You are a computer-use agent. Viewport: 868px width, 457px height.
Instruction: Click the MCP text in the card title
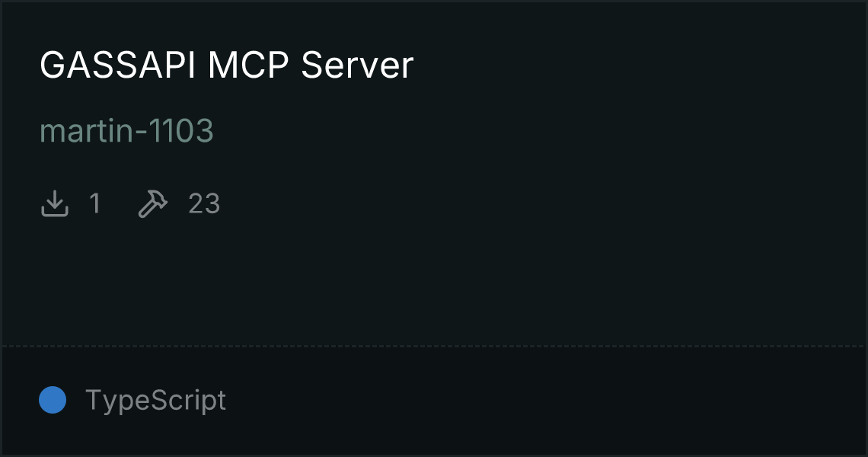248,65
